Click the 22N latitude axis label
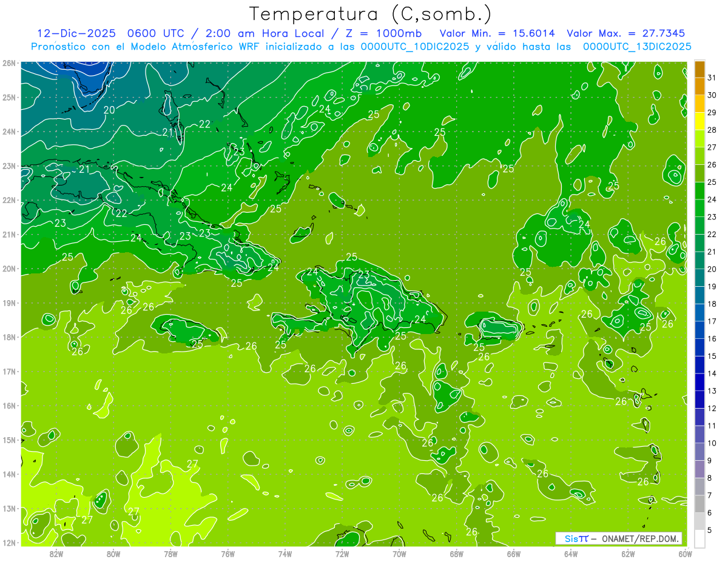This screenshot has height=562, width=728. pos(8,200)
